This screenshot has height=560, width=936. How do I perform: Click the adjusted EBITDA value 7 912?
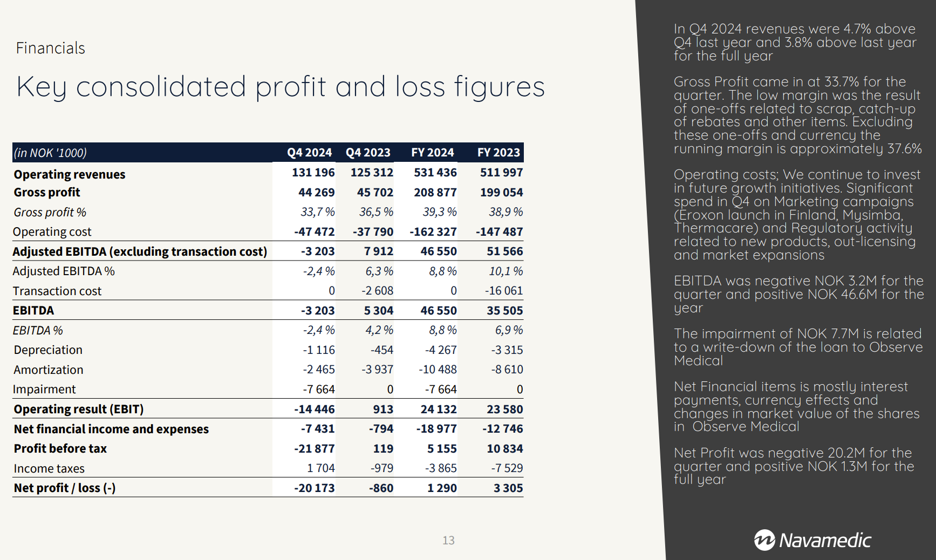pyautogui.click(x=379, y=251)
